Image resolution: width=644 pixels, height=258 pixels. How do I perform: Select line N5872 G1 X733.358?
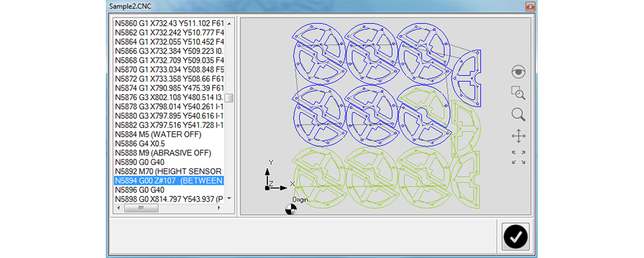pyautogui.click(x=169, y=79)
